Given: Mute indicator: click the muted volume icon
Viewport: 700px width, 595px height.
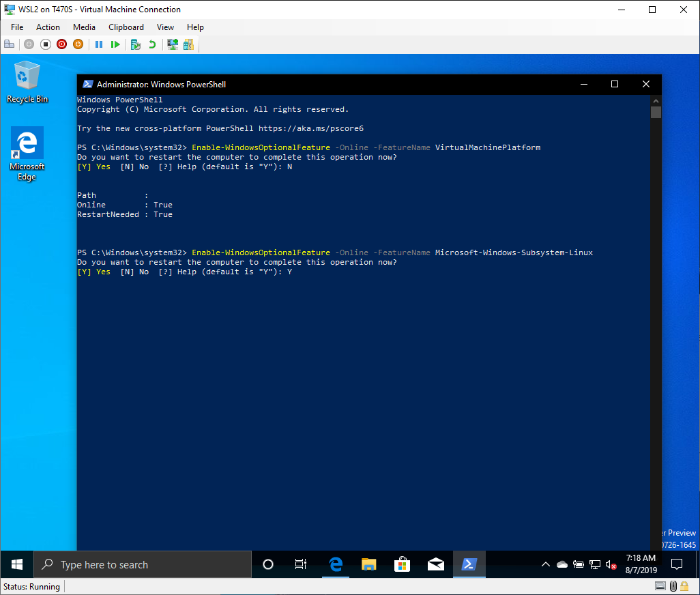Looking at the screenshot, I should (x=611, y=564).
